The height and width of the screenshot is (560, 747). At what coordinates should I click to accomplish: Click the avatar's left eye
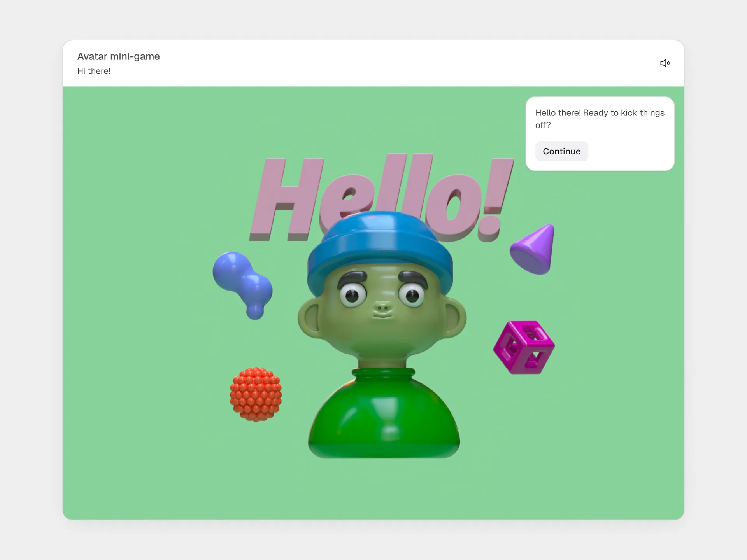pos(352,296)
